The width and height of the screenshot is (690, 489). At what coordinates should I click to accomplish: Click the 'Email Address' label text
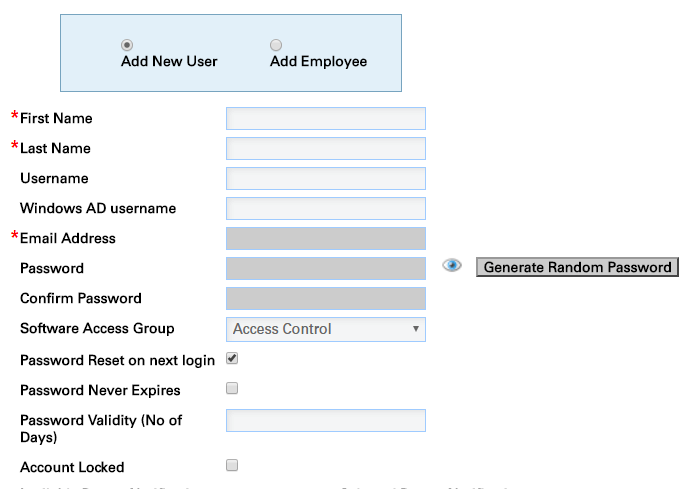67,239
